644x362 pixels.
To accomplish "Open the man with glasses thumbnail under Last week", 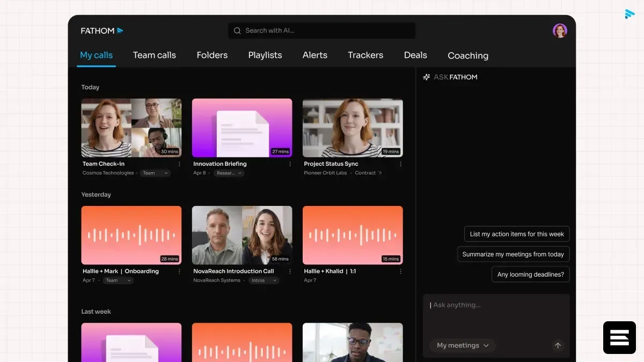I will (353, 342).
